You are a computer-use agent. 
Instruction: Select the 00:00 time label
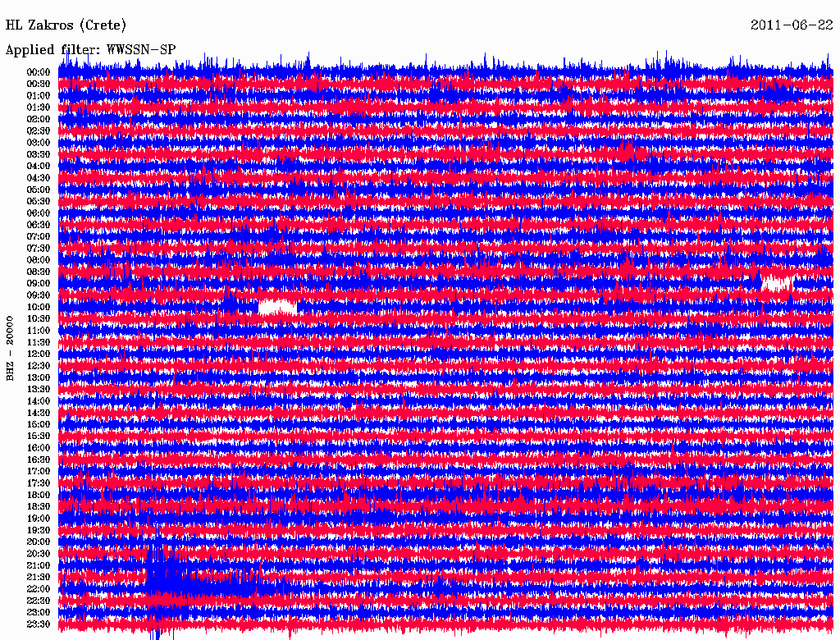(39, 72)
